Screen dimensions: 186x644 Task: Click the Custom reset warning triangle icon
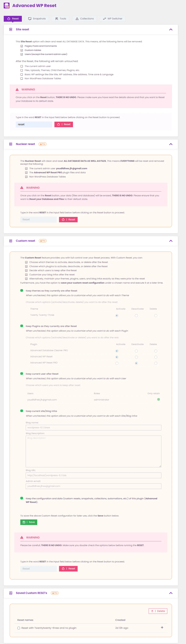tap(22, 538)
